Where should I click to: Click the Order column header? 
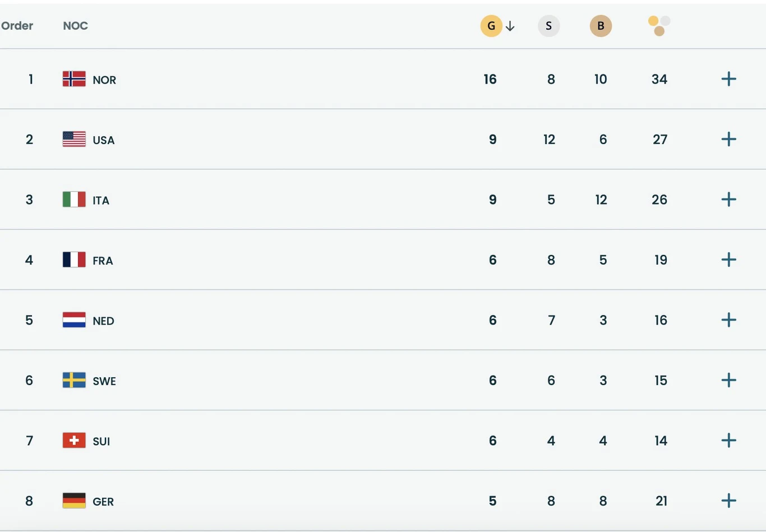click(17, 26)
